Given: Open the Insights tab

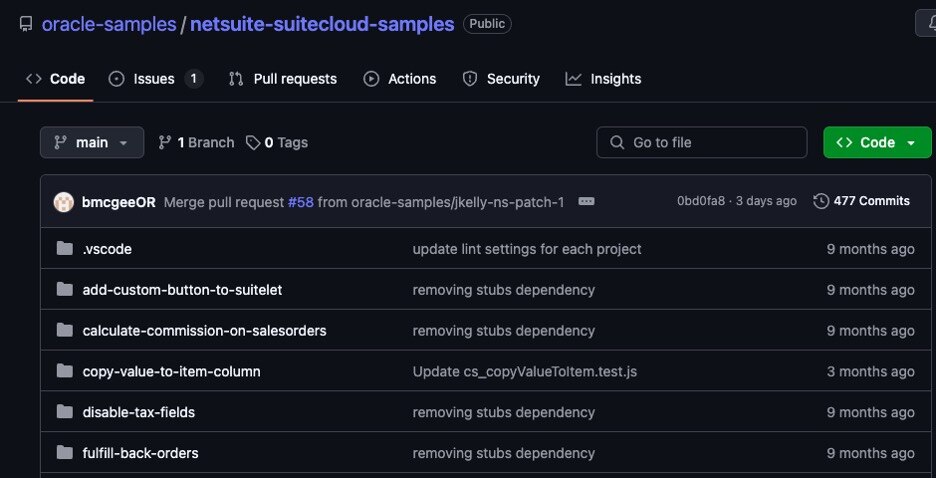Looking at the screenshot, I should 603,79.
